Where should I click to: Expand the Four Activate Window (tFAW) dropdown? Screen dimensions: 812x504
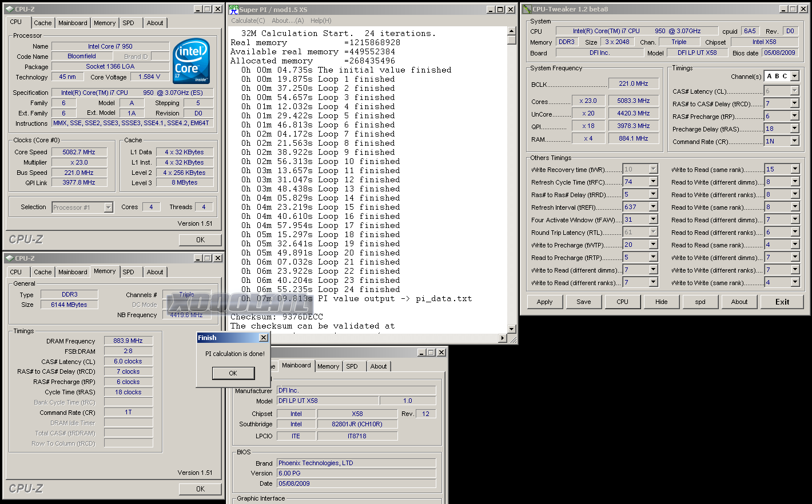tap(653, 219)
